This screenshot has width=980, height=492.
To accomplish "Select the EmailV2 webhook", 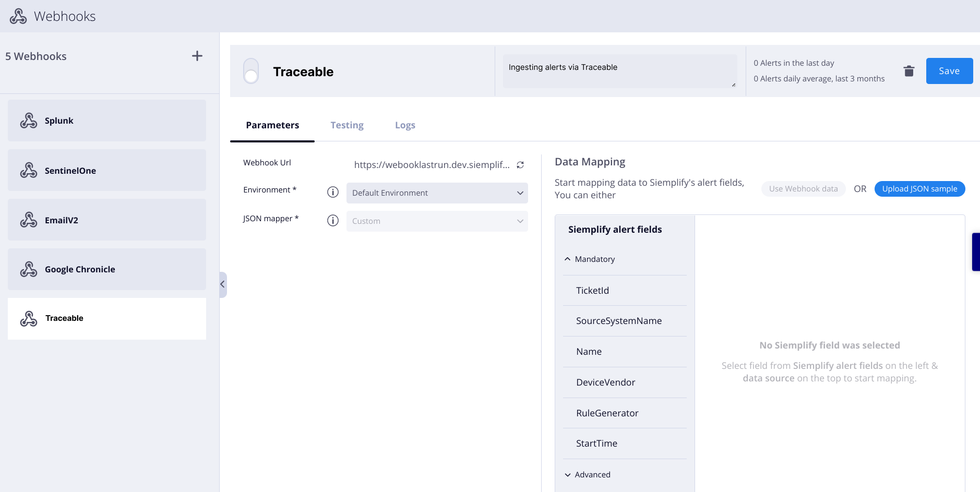I will pos(107,220).
